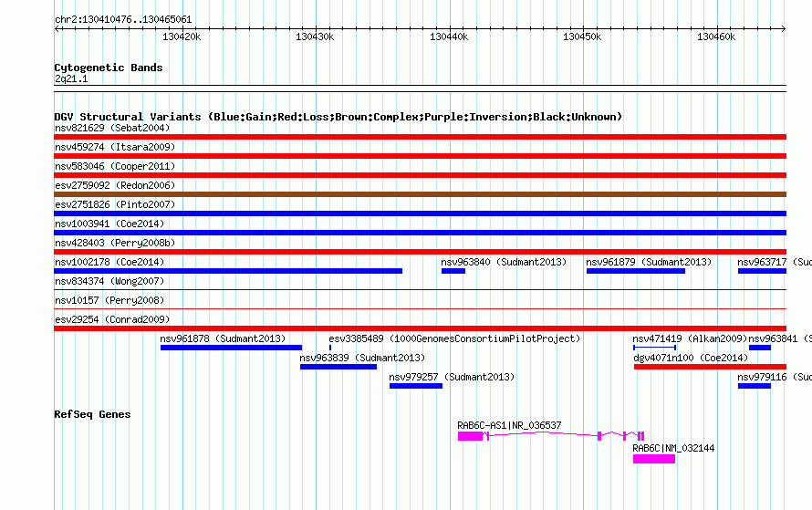
Task: Click the esv2751826 (Pinto2007) blue gain bar
Action: tap(420, 213)
